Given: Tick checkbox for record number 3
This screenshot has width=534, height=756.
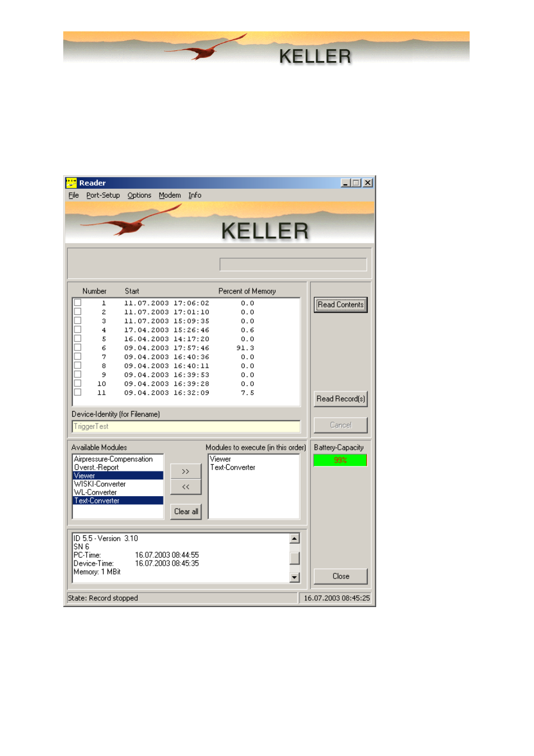Looking at the screenshot, I should click(78, 321).
